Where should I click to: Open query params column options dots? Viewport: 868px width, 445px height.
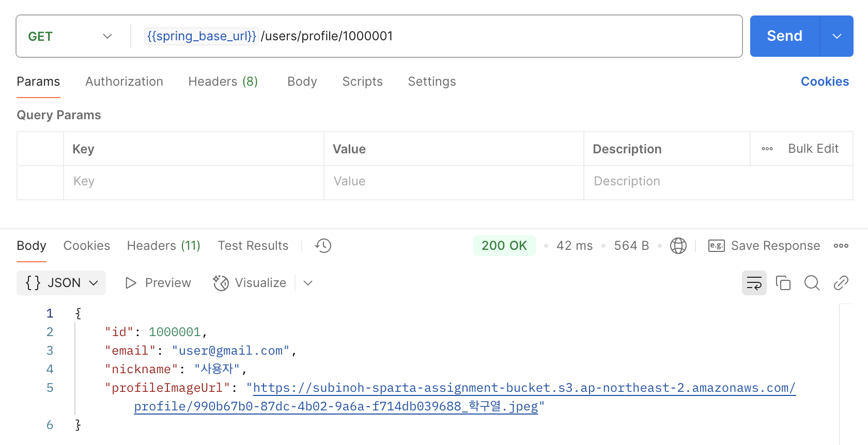(x=767, y=149)
